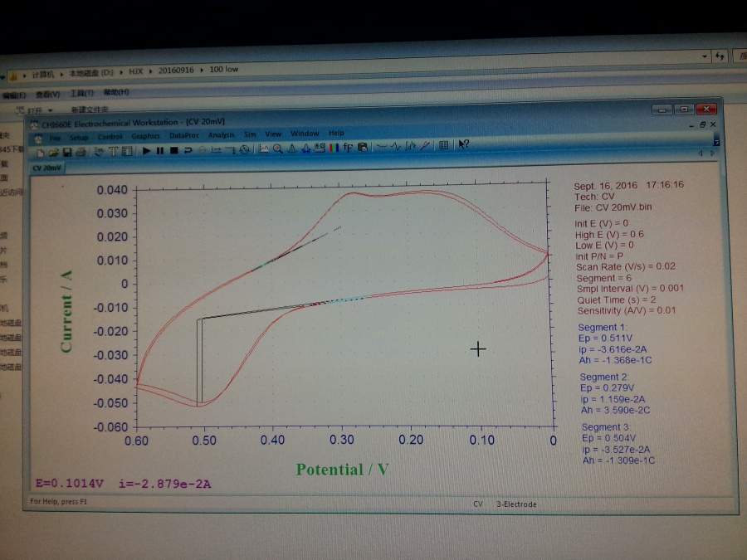747x560 pixels.
Task: Open the View menu
Action: pyautogui.click(x=273, y=134)
